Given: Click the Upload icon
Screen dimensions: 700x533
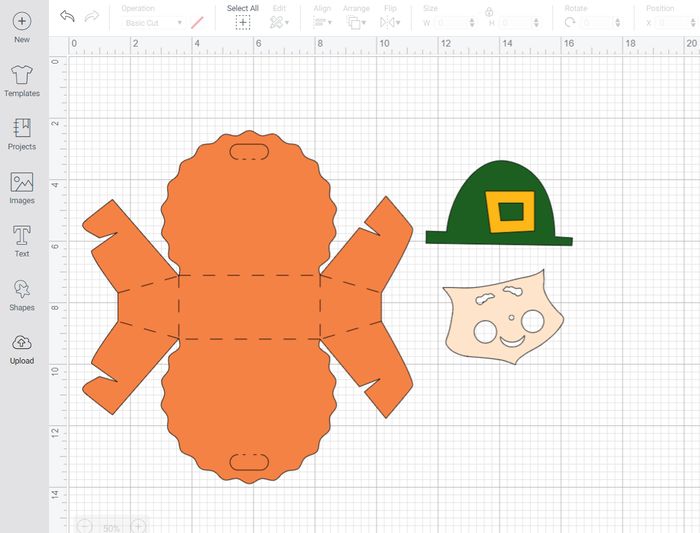Looking at the screenshot, I should pos(22,344).
